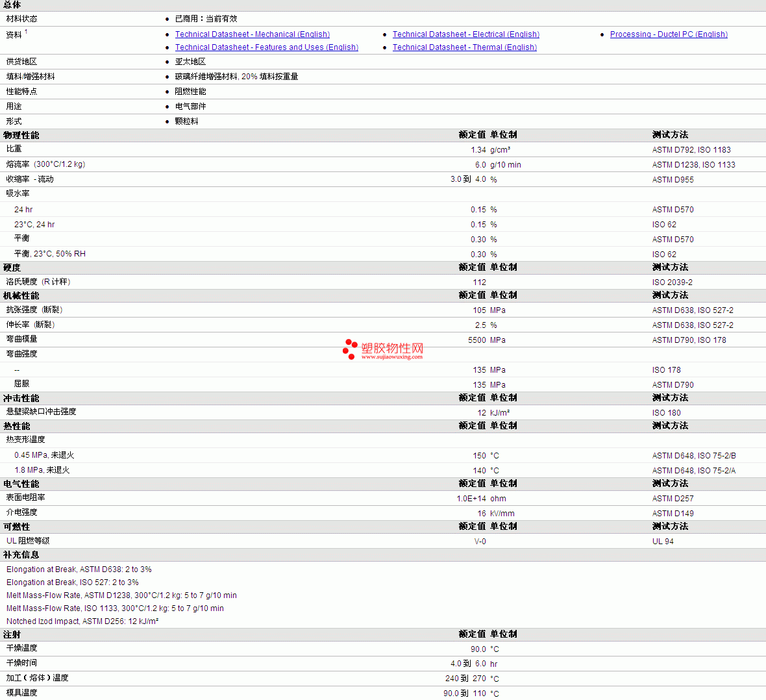
Task: Click the 热性能 section header
Action: pyautogui.click(x=17, y=426)
